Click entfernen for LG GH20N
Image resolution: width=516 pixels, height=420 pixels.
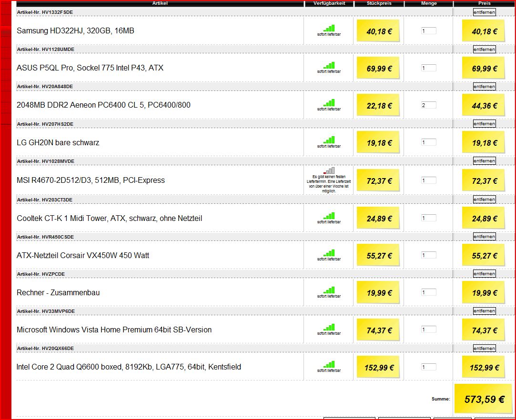(x=484, y=124)
